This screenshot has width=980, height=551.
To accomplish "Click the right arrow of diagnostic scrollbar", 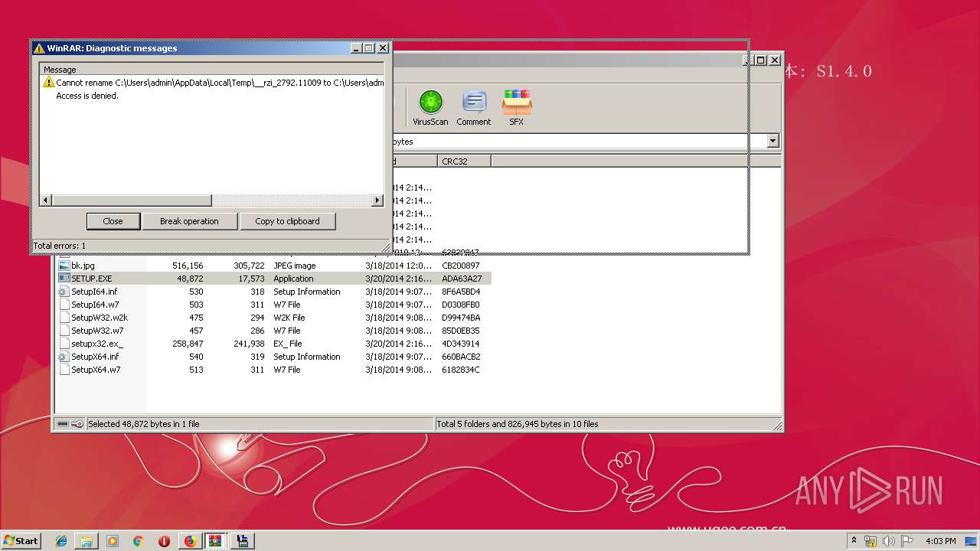I will coord(377,201).
